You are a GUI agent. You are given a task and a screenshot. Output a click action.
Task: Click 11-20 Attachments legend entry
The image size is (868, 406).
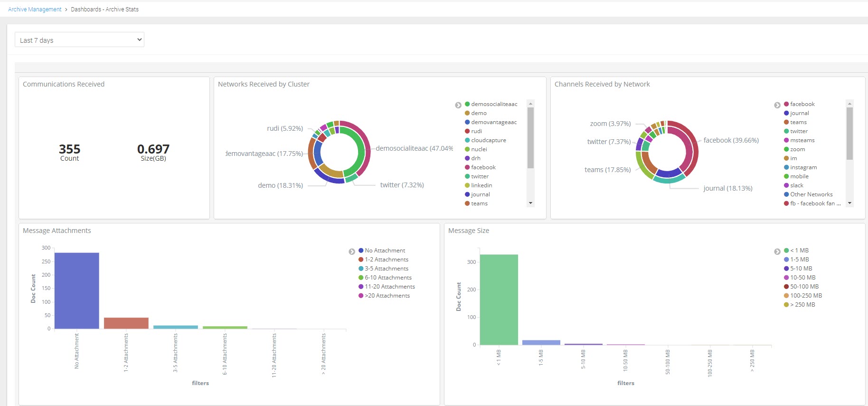(x=387, y=287)
